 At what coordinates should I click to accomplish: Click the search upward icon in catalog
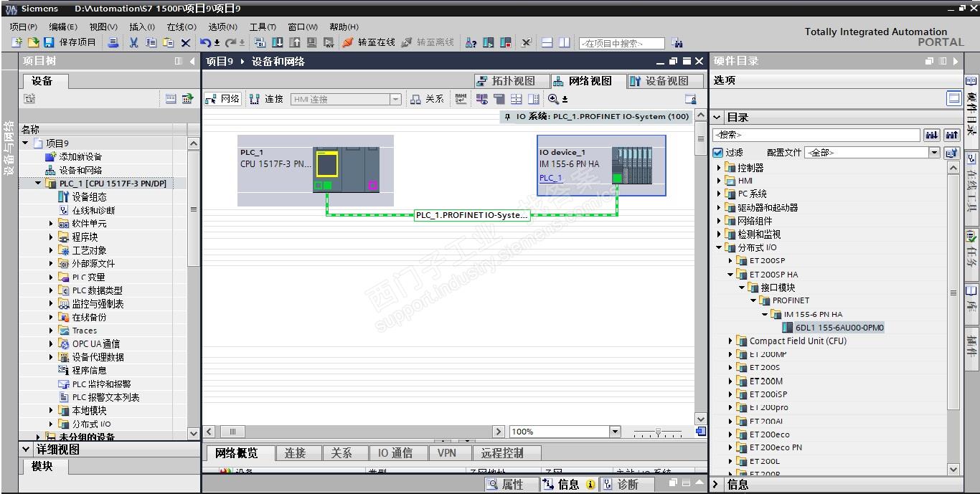[952, 135]
